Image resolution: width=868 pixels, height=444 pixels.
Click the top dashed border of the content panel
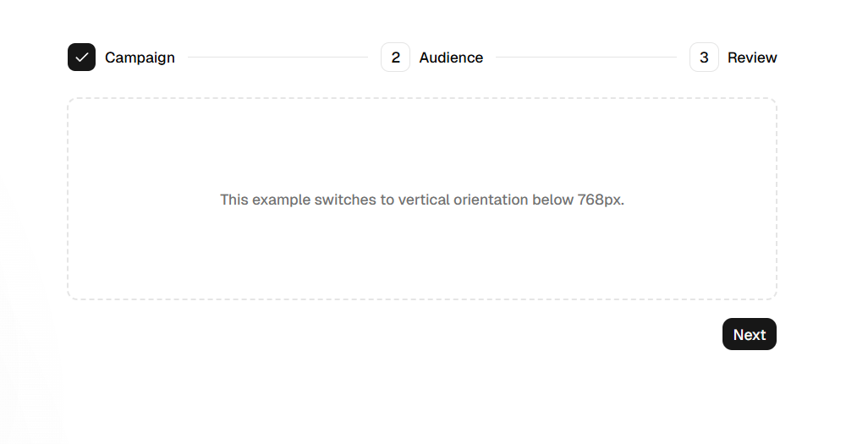[422, 99]
